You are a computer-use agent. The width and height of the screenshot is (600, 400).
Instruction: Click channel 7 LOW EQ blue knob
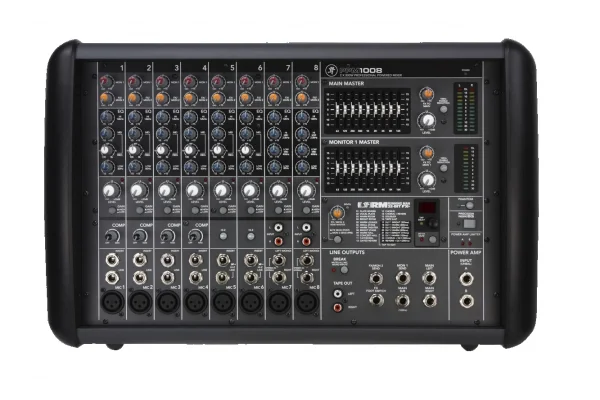click(274, 167)
